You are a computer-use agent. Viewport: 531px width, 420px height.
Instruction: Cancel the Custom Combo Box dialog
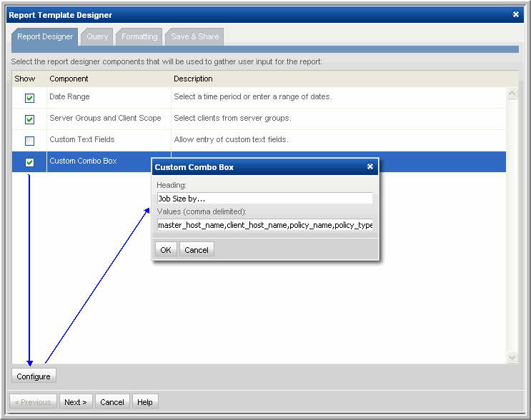click(x=197, y=250)
